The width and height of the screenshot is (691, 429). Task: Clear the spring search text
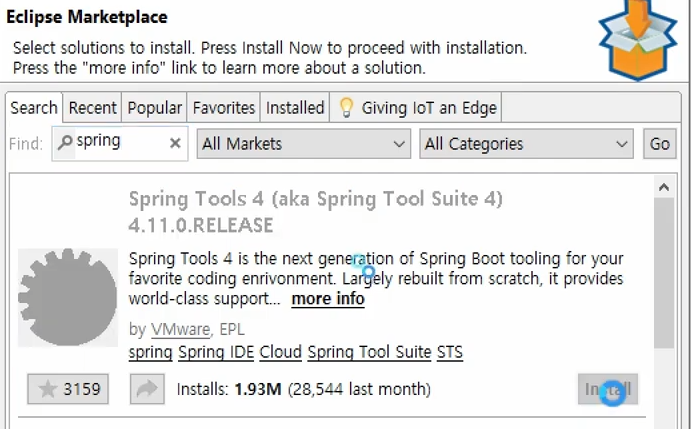tap(175, 143)
